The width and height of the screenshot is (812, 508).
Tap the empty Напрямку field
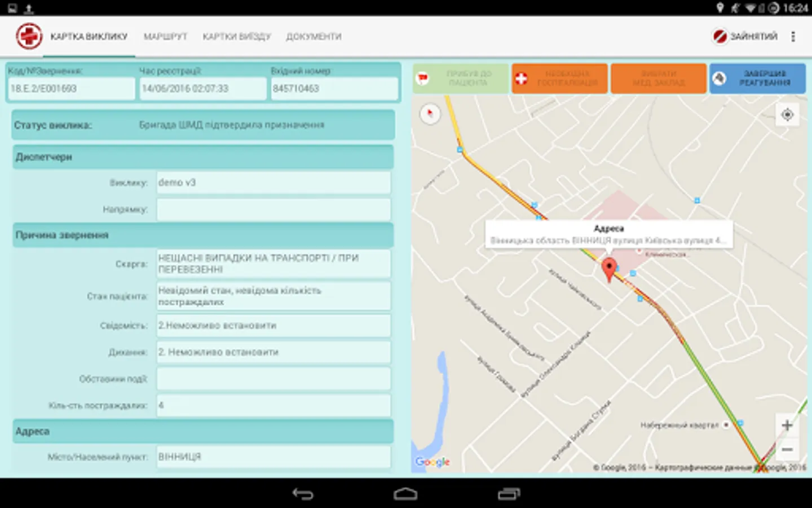click(273, 209)
